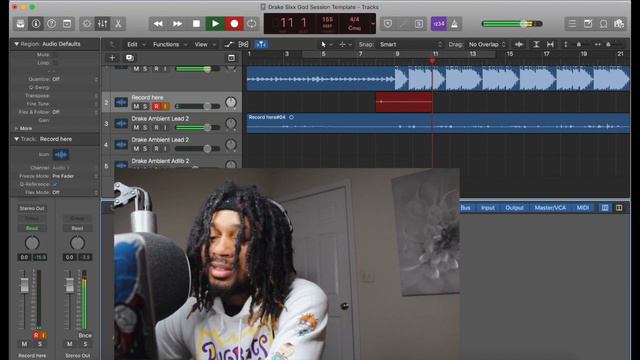Toggle the Mixer faders button

pyautogui.click(x=102, y=24)
